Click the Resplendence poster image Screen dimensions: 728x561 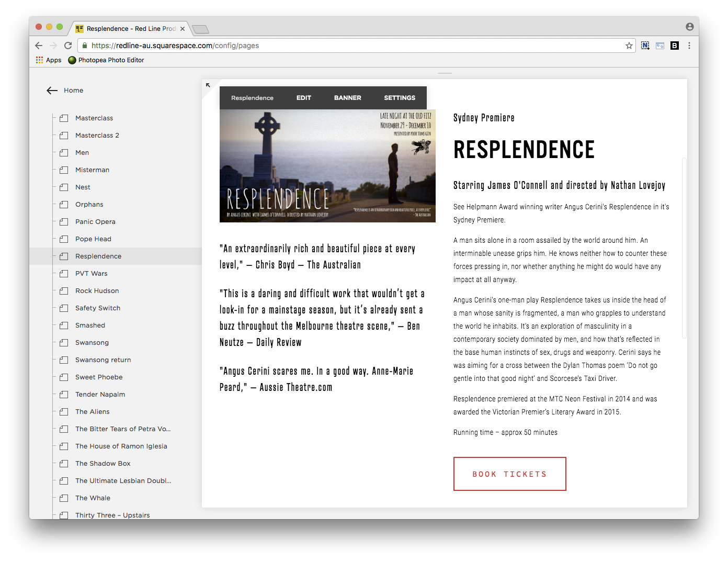[x=327, y=166]
